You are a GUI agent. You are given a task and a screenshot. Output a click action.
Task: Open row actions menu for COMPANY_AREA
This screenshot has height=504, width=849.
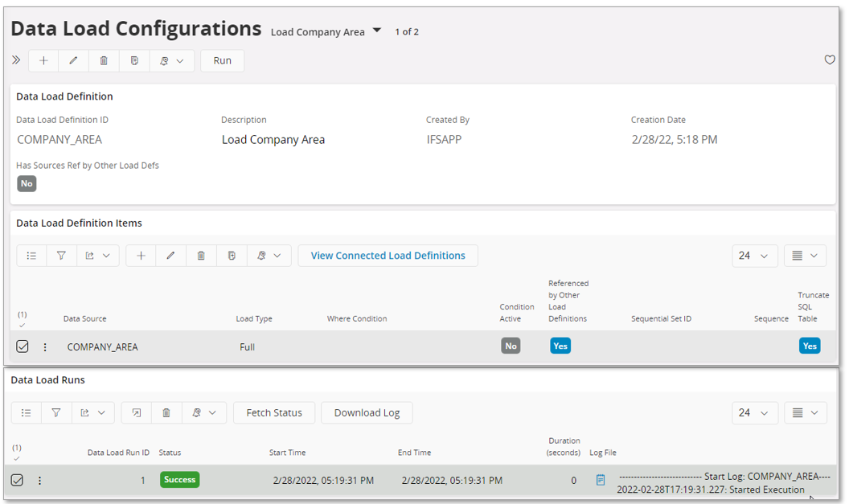click(45, 347)
